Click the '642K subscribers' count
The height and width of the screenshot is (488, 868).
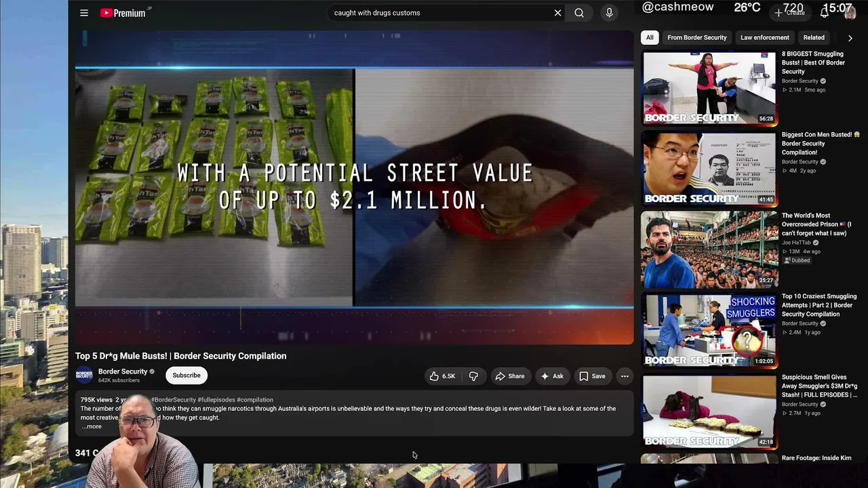coord(119,381)
